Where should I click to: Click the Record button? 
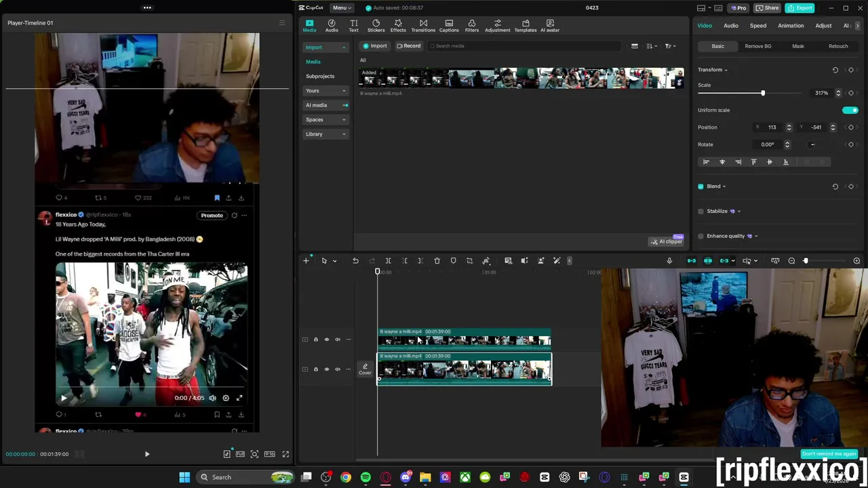(409, 46)
